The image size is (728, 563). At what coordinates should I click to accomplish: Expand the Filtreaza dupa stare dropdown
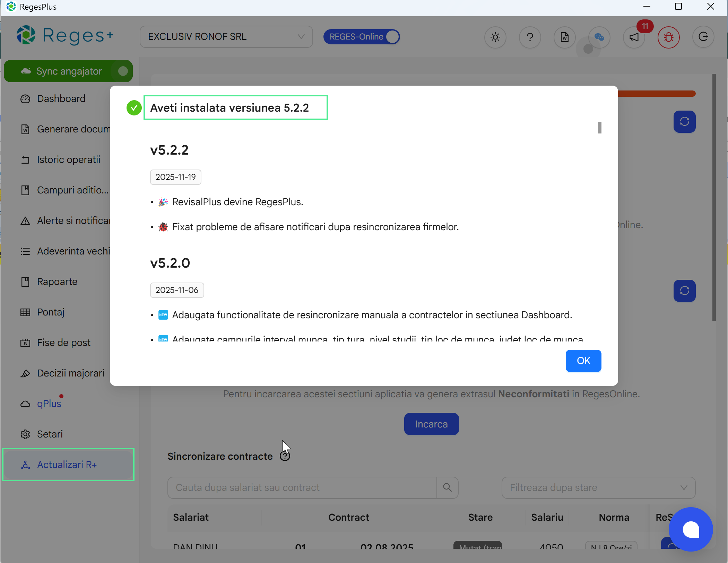(x=598, y=487)
